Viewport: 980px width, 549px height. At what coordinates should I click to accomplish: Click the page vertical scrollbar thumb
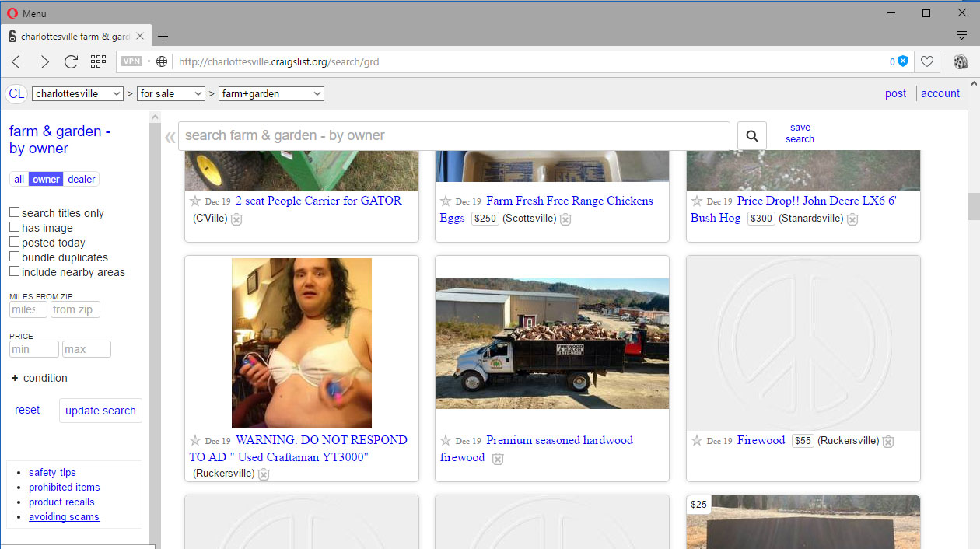pyautogui.click(x=974, y=207)
